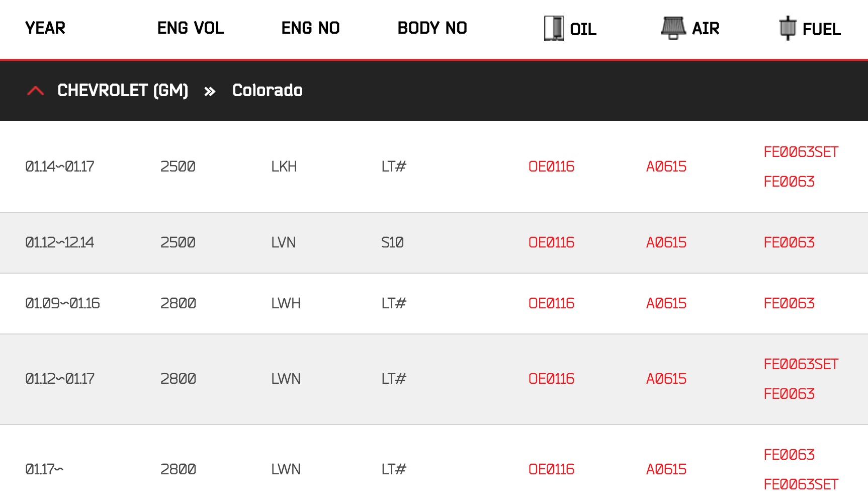Click the BODY NO column header
The height and width of the screenshot is (504, 868).
click(x=432, y=28)
